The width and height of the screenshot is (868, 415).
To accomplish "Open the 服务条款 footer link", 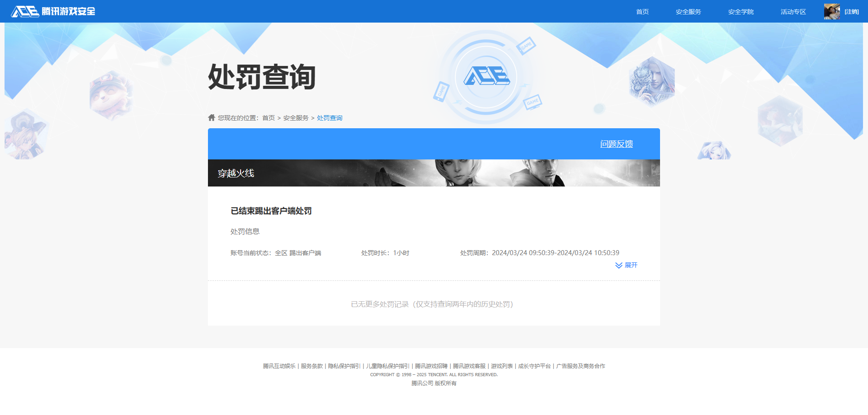I will pyautogui.click(x=311, y=366).
